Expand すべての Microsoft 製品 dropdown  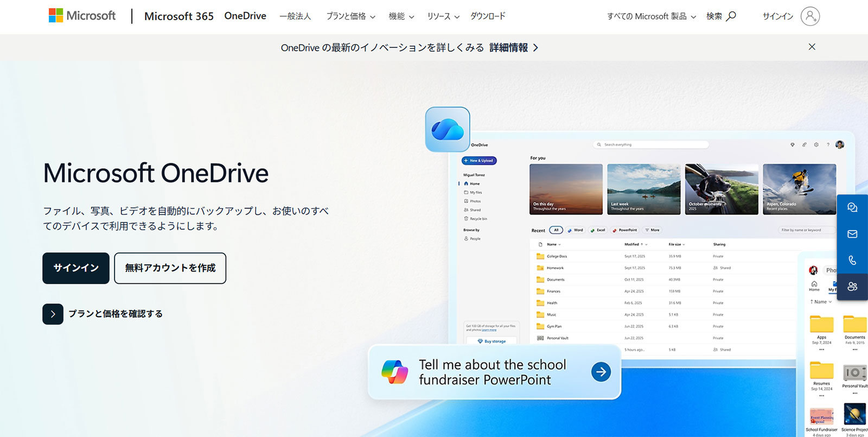652,16
